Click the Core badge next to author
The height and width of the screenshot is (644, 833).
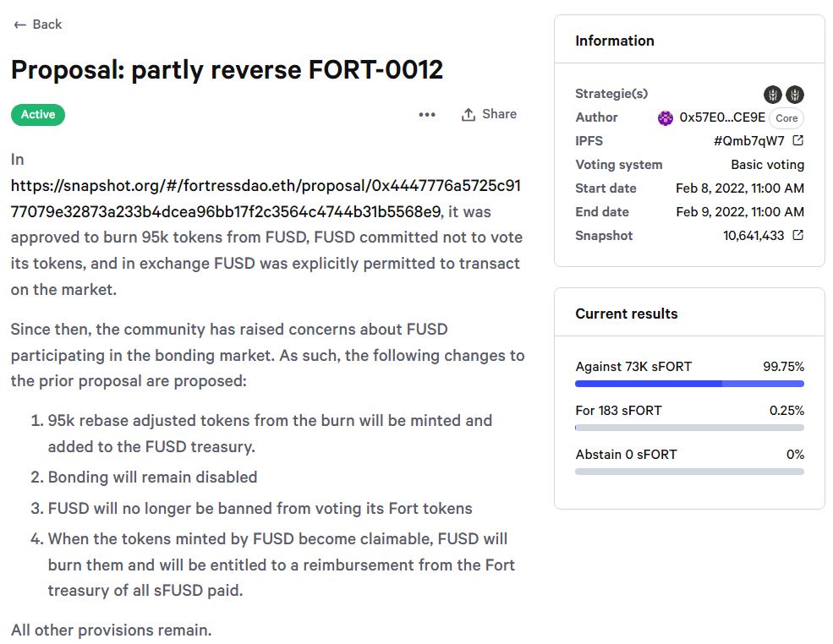tap(786, 117)
